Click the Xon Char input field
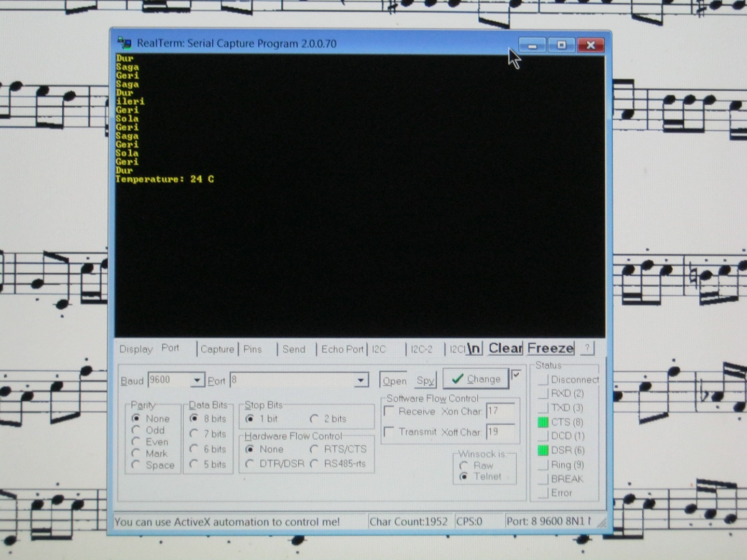Screen dimensions: 747x560 click(x=500, y=411)
